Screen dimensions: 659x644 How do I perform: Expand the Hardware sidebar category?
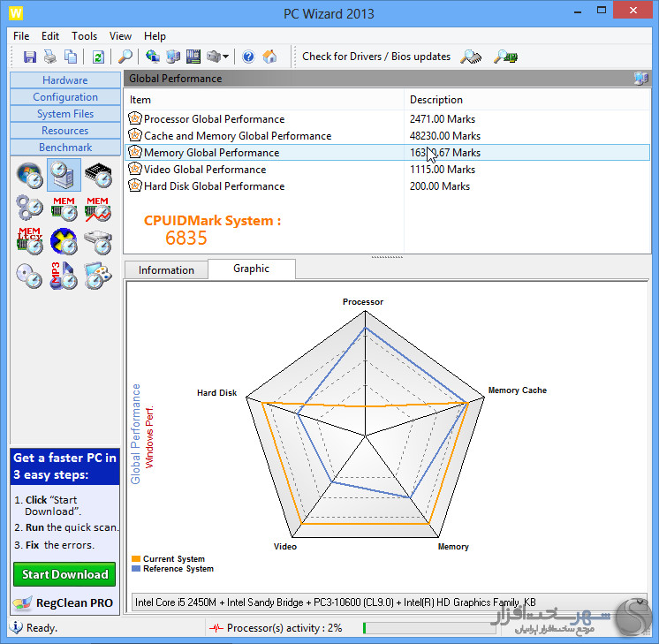[x=65, y=80]
